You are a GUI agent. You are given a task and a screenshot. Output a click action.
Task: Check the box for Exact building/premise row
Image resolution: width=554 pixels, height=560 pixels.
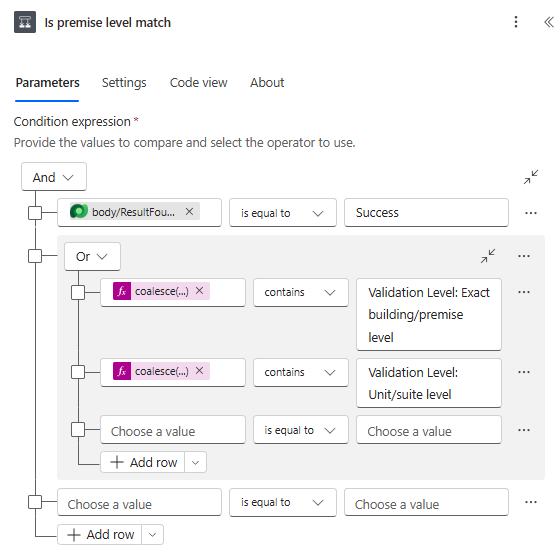coord(78,292)
